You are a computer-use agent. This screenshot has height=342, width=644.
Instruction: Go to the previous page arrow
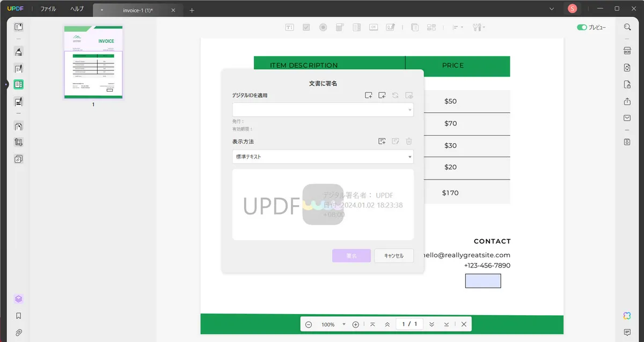(387, 324)
